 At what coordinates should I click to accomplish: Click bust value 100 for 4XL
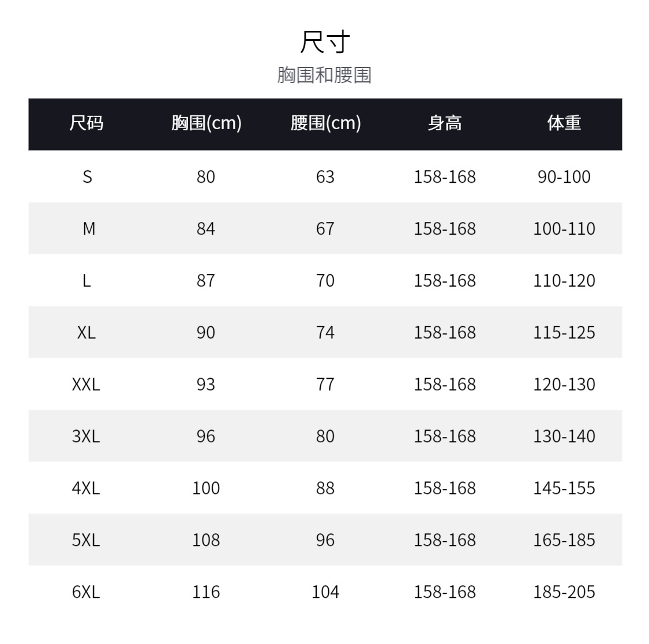206,488
